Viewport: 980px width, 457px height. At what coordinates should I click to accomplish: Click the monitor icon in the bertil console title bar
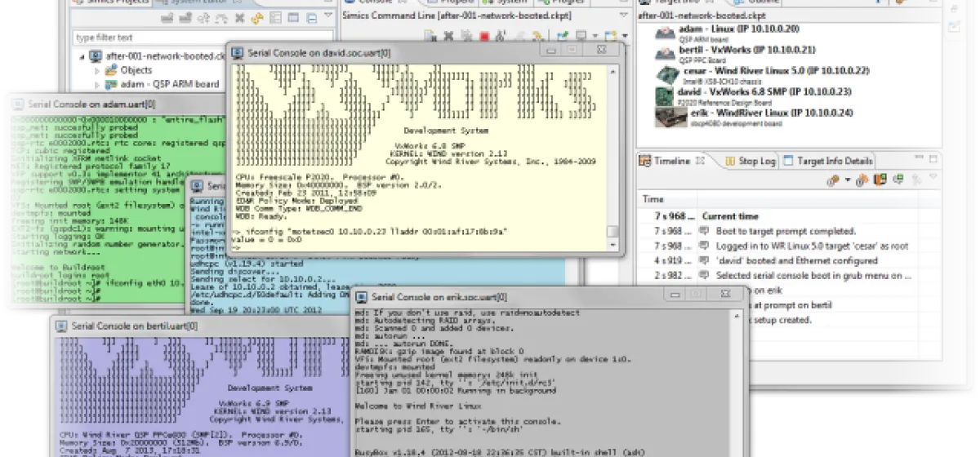(x=61, y=326)
